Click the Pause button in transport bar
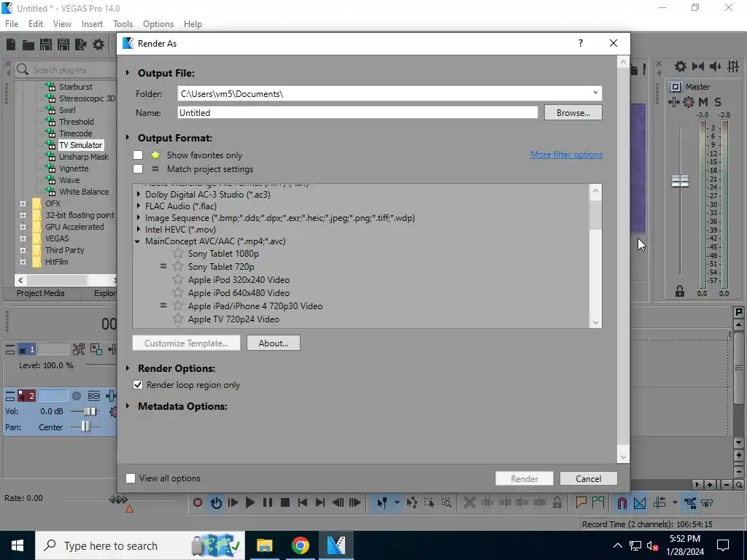747x560 pixels. coord(268,502)
